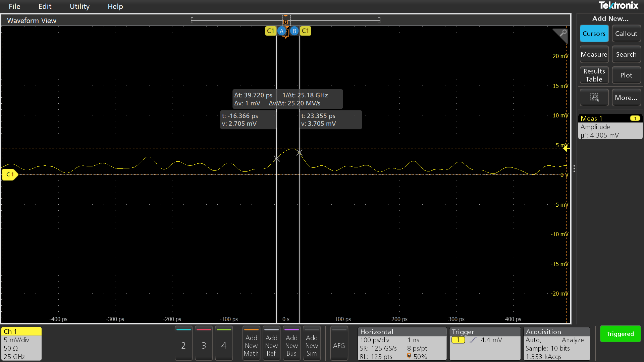Open the Trigger settings badge

click(485, 344)
